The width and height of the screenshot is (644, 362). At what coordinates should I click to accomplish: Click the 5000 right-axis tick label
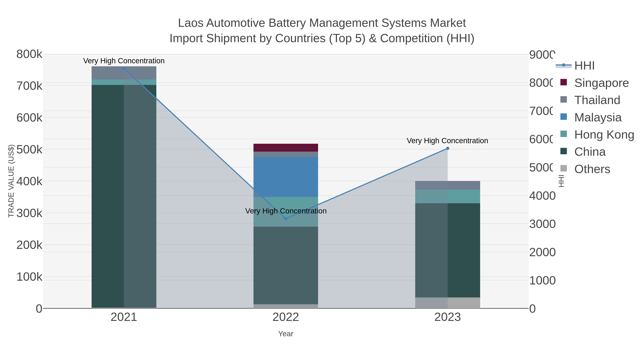[542, 168]
